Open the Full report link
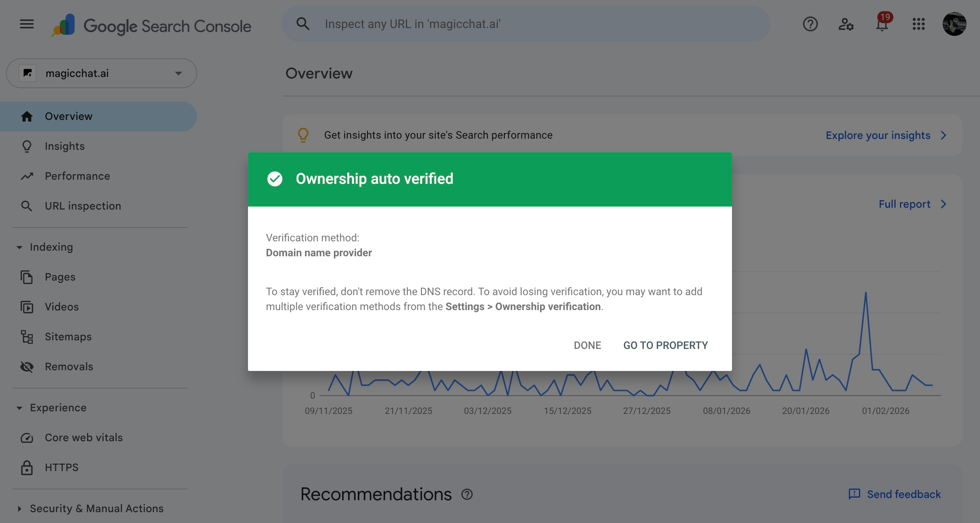The width and height of the screenshot is (980, 523). pyautogui.click(x=904, y=204)
